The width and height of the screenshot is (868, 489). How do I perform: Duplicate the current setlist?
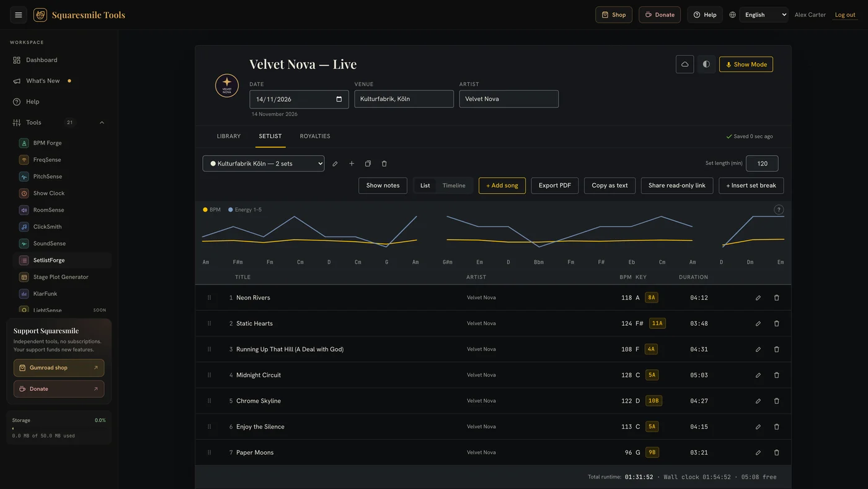click(368, 164)
